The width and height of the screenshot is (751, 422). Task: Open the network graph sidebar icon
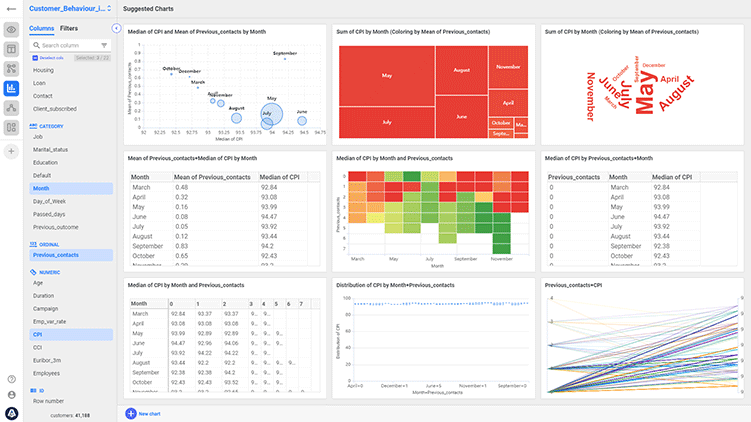[11, 108]
